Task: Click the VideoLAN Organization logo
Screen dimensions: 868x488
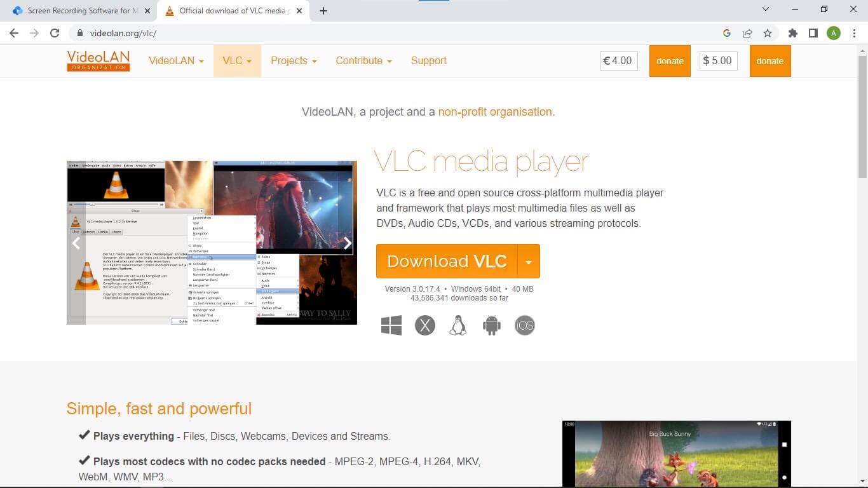Action: pos(98,60)
